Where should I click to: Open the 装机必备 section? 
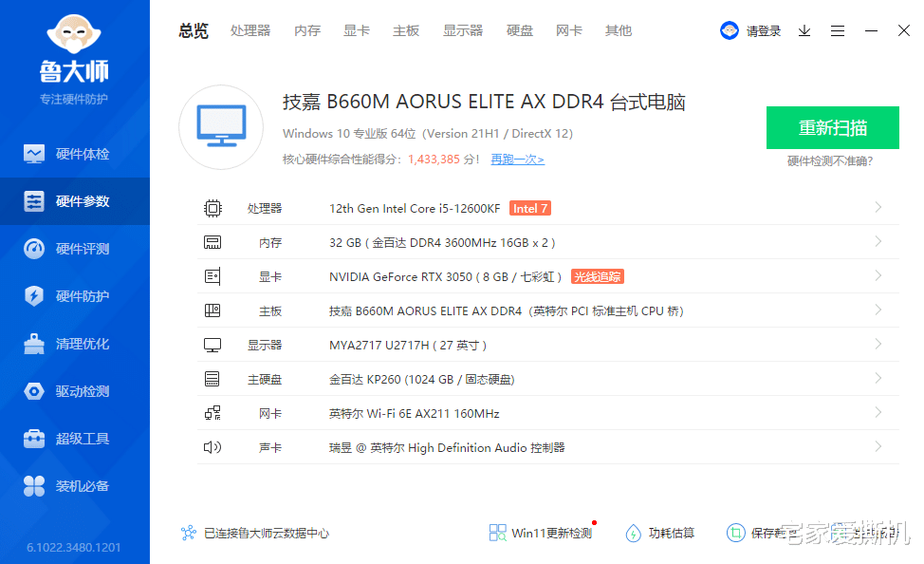point(74,485)
